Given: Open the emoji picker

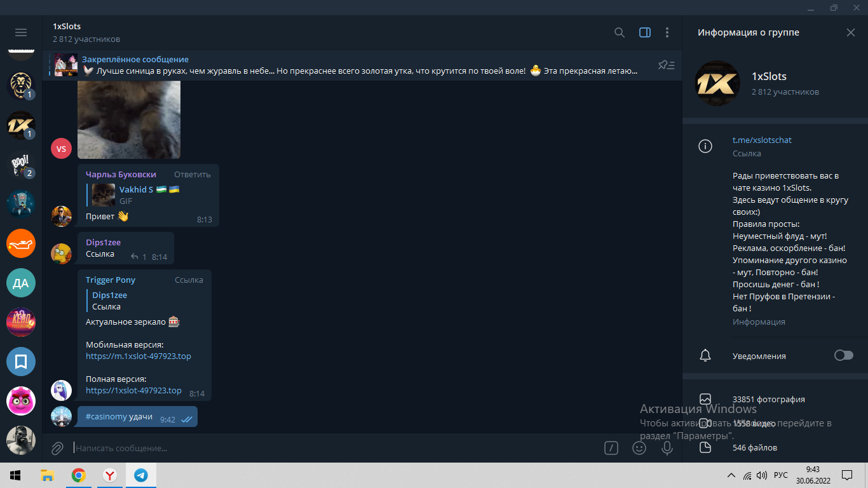Looking at the screenshot, I should click(639, 448).
